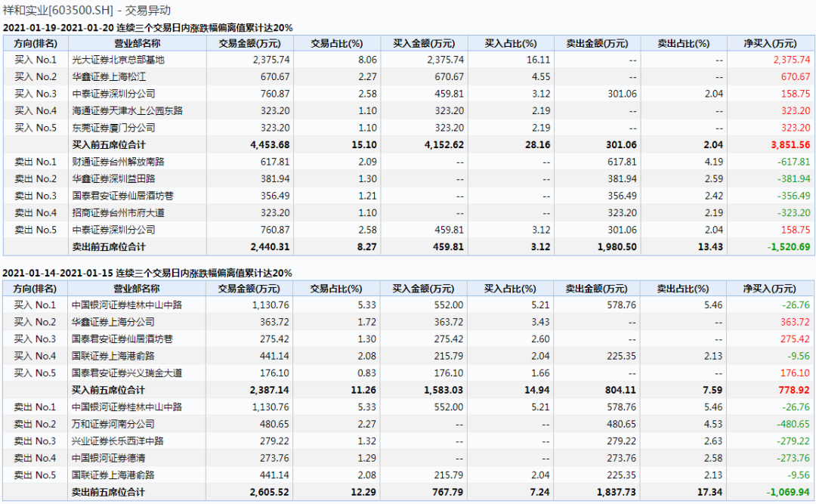Select 光大证券北京总部基地 row name
The width and height of the screenshot is (816, 504).
118,60
